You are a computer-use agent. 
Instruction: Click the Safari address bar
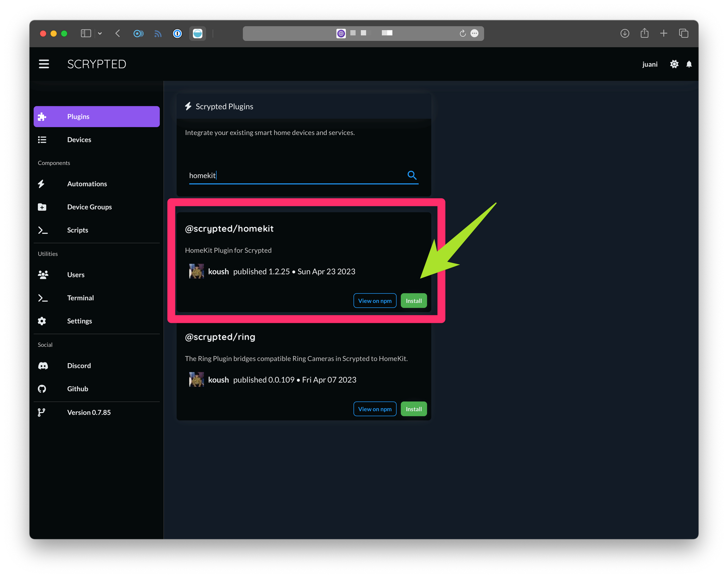[363, 33]
